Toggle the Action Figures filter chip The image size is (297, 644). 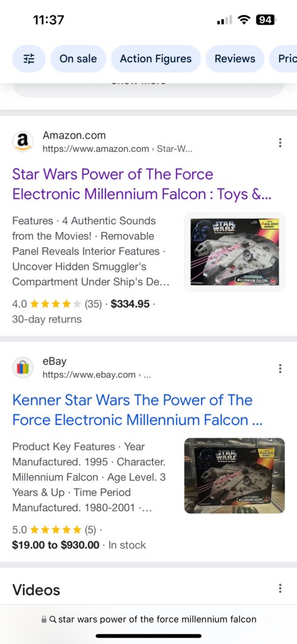point(156,58)
